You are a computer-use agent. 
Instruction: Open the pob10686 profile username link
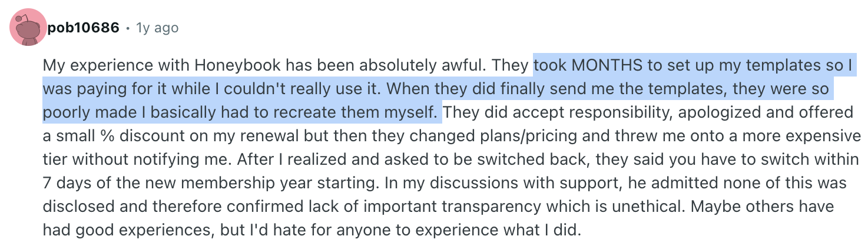(83, 28)
